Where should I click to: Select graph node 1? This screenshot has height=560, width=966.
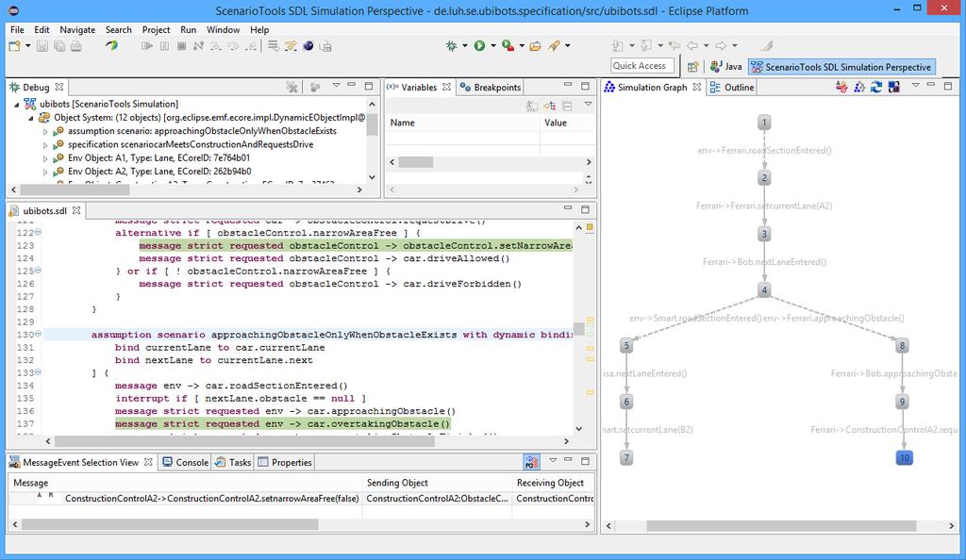pos(764,123)
